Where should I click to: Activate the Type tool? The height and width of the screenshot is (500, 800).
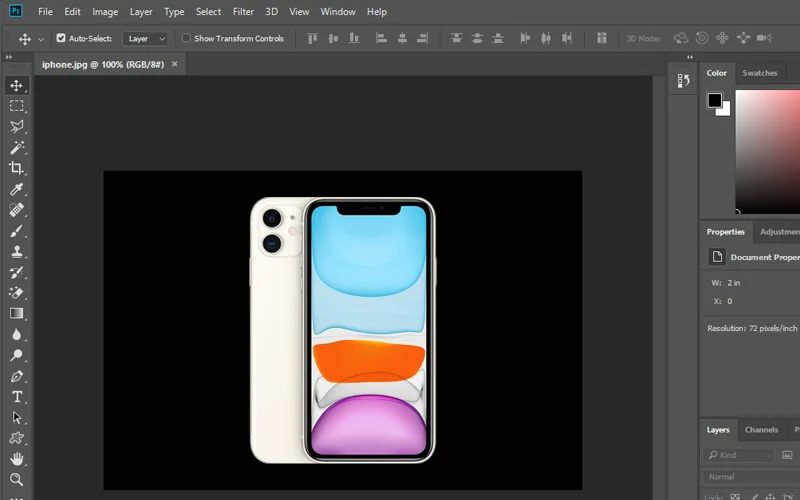[x=17, y=397]
